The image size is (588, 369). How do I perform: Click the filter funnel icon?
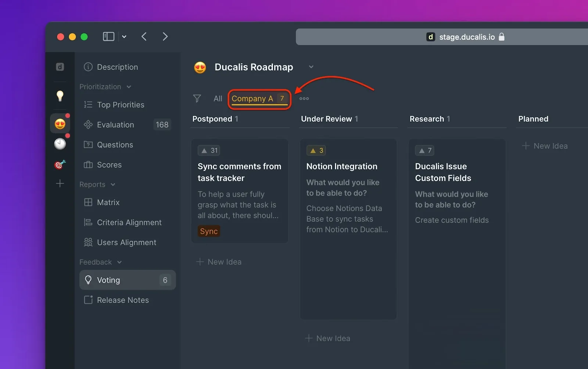[x=197, y=98]
